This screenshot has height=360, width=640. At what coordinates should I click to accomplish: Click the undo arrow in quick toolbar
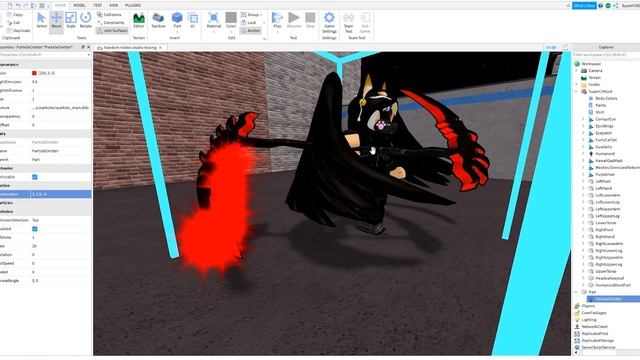tap(18, 6)
